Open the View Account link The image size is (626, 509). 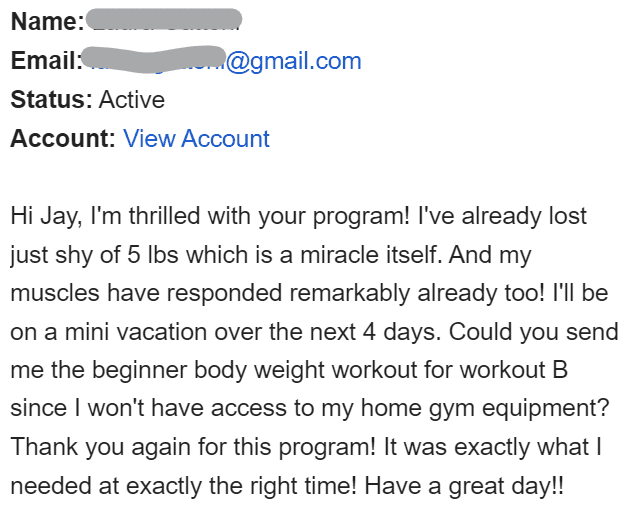(196, 139)
